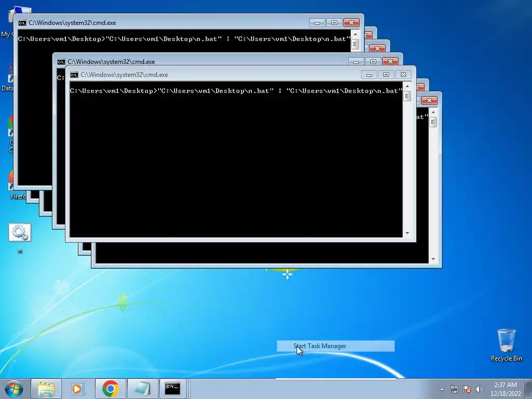Click scrollbar thumb of bottom-right rear cmd window
Image resolution: width=532 pixels, height=399 pixels.
433,122
